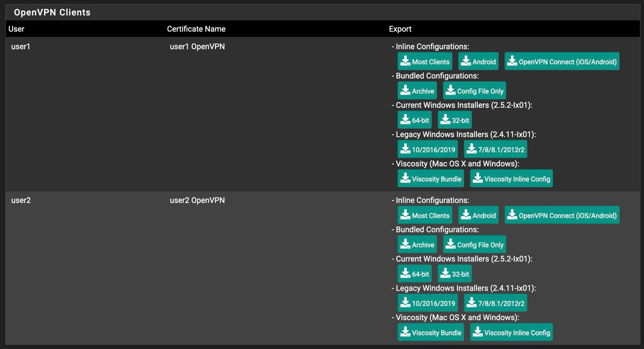Click the Certificate Name column header
Screen dimensions: 644x349
click(196, 29)
